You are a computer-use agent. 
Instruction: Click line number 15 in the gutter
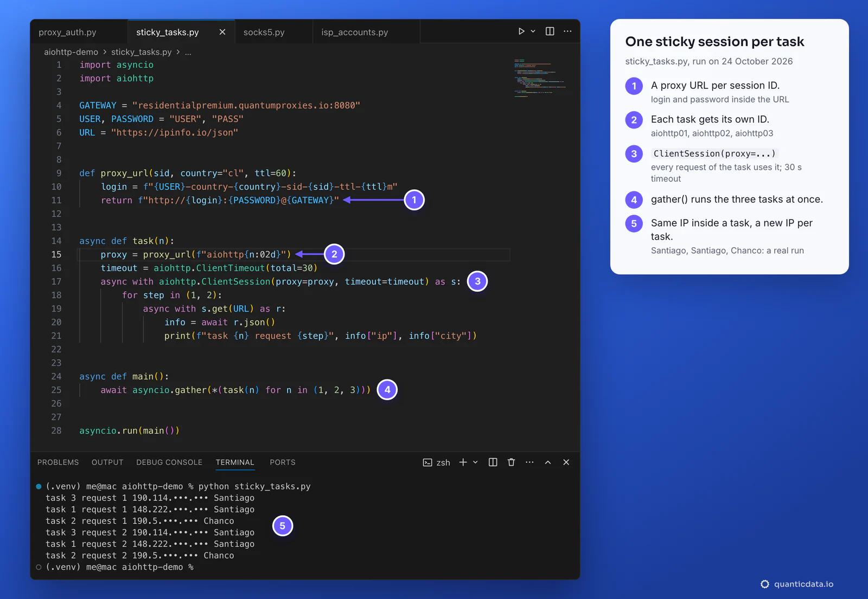tap(56, 254)
